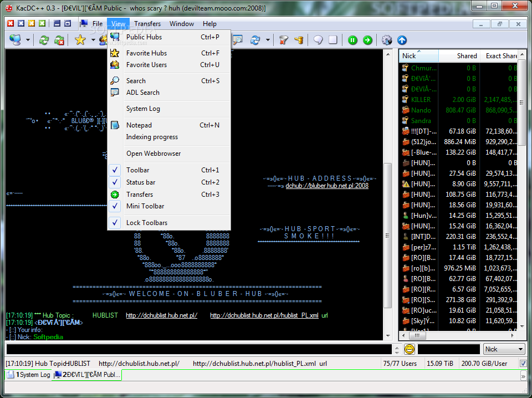Click the orange X mini toolbar icon
Image resolution: width=532 pixels, height=398 pixels.
32,23
